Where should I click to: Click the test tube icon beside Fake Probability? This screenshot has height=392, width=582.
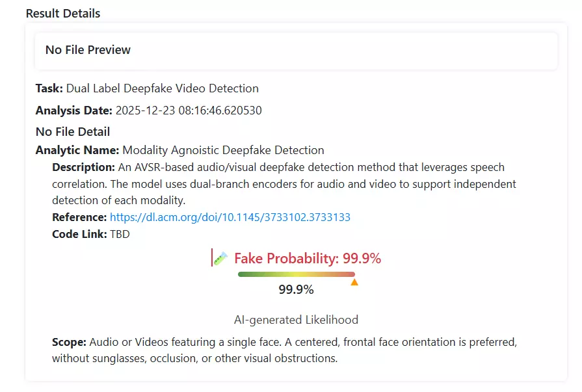pos(220,258)
